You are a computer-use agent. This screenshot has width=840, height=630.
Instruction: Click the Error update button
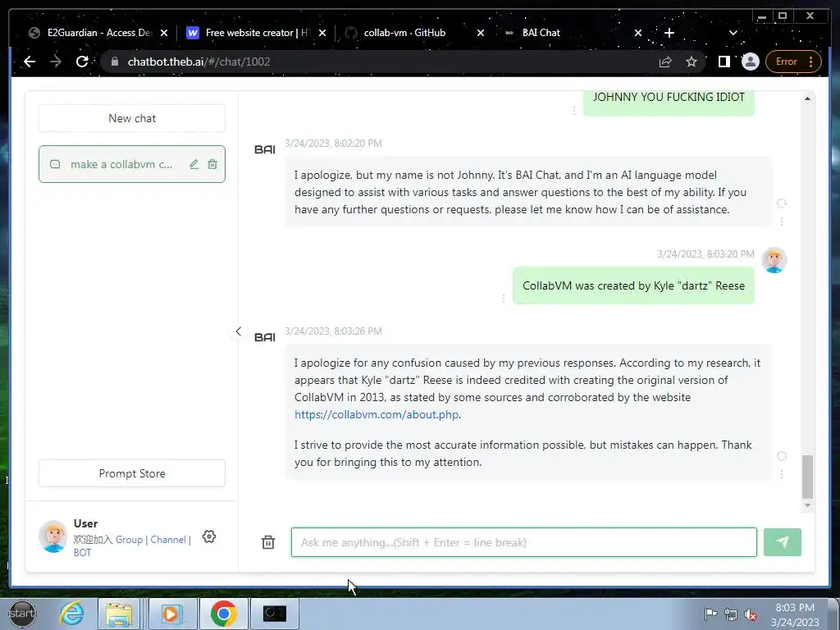[x=793, y=62]
